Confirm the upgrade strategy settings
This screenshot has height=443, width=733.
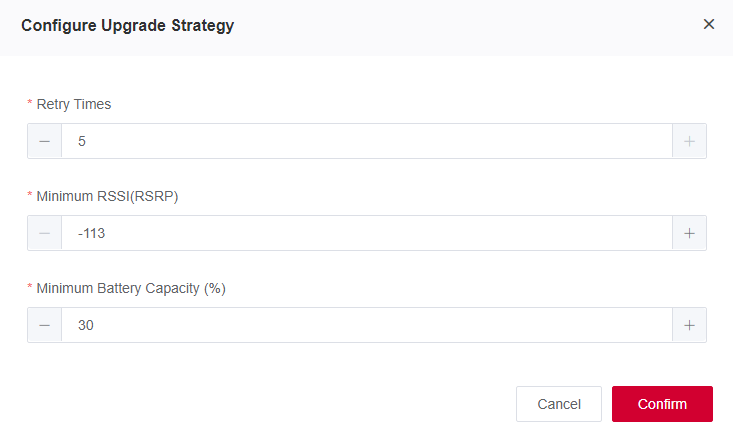(662, 404)
